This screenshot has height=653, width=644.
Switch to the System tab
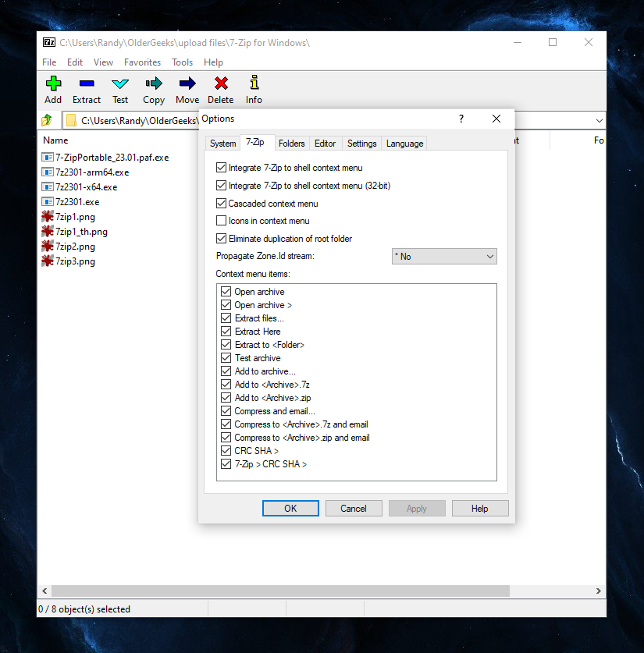(x=222, y=144)
